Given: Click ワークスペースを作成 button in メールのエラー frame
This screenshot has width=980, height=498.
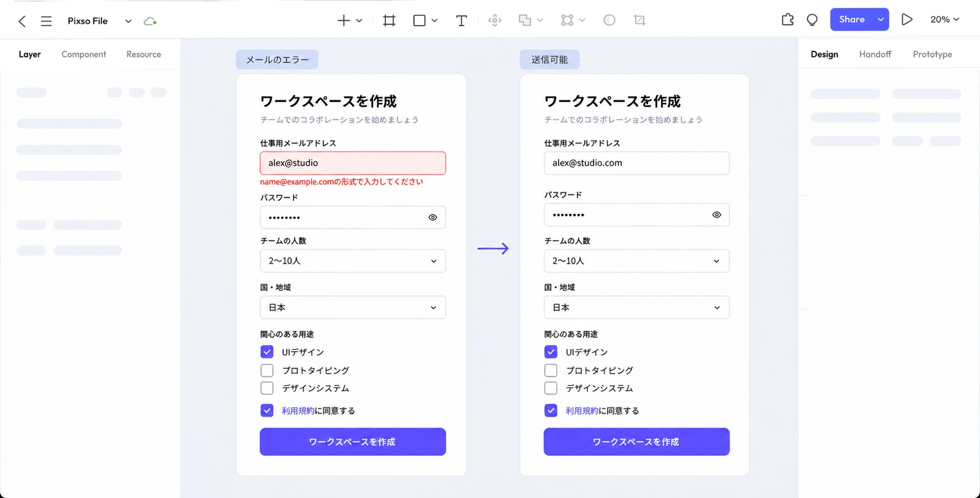Looking at the screenshot, I should (353, 442).
